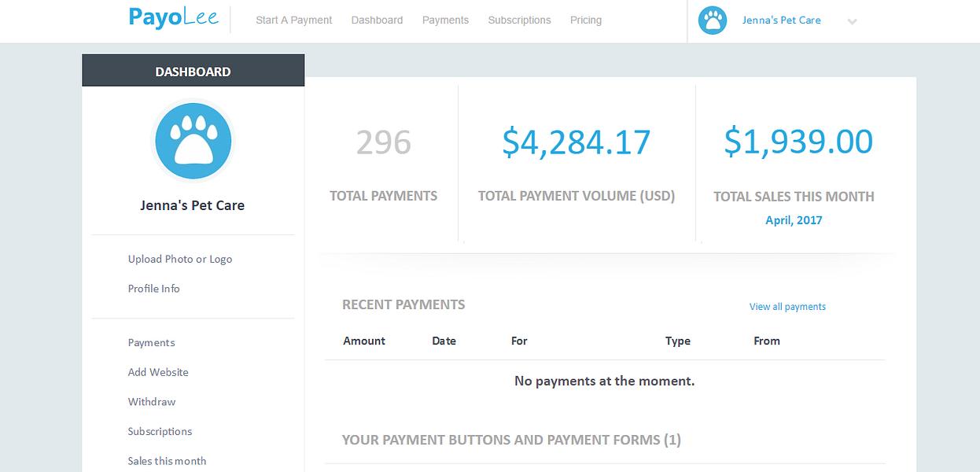980x472 pixels.
Task: Open Subscriptions in the sidebar
Action: click(160, 432)
